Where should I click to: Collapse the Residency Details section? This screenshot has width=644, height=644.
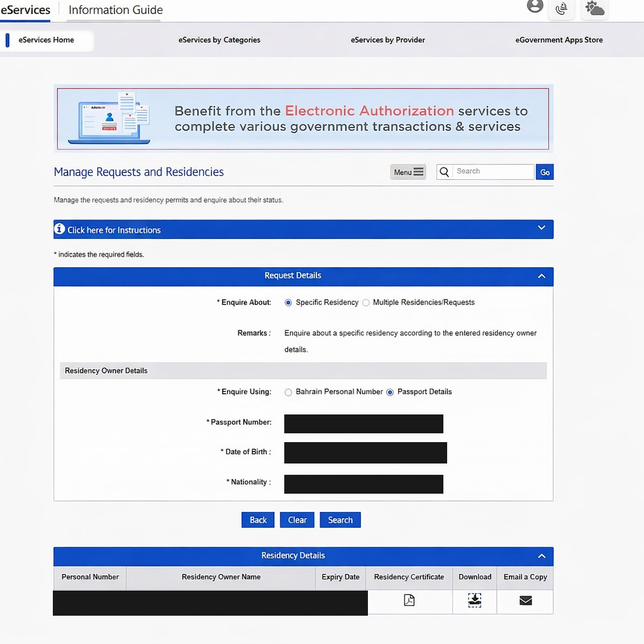(541, 556)
